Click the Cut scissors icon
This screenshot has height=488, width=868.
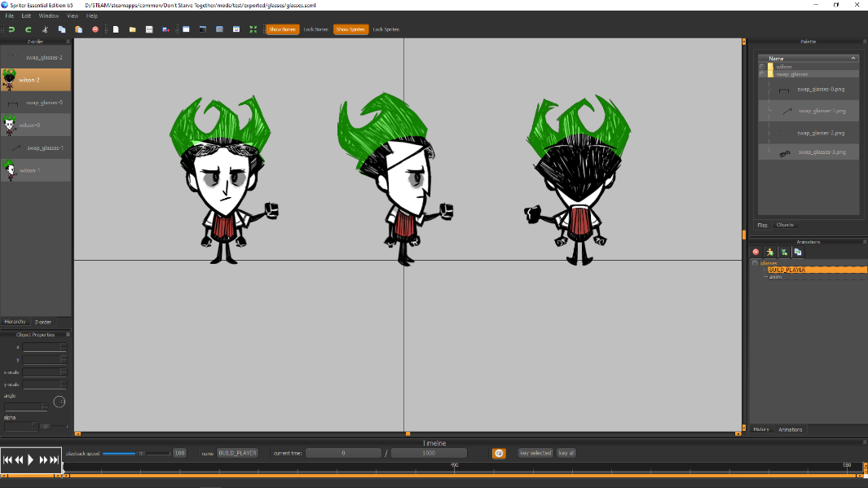46,29
